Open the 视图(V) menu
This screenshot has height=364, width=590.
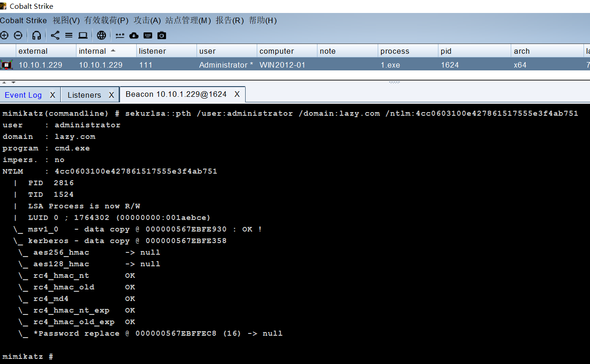pos(66,20)
